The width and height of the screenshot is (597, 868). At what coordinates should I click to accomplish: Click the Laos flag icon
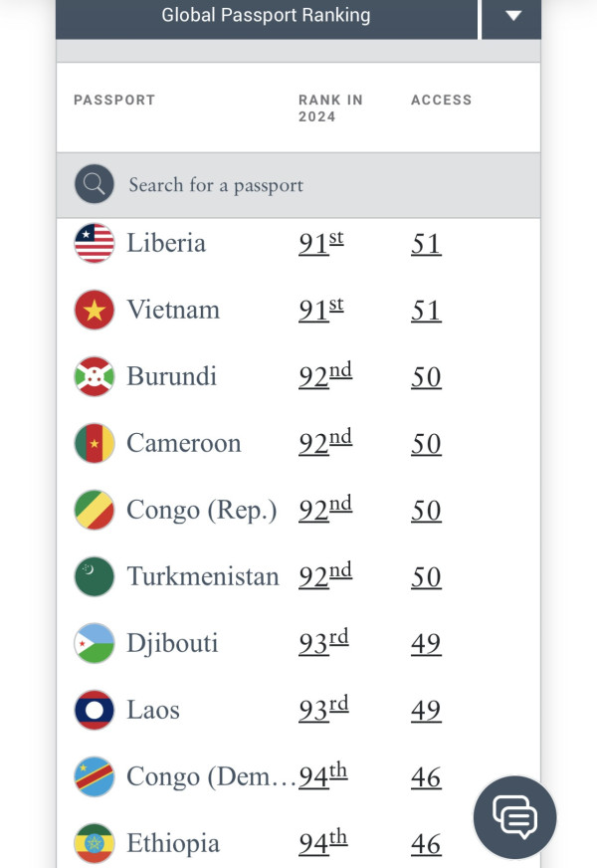click(x=95, y=710)
